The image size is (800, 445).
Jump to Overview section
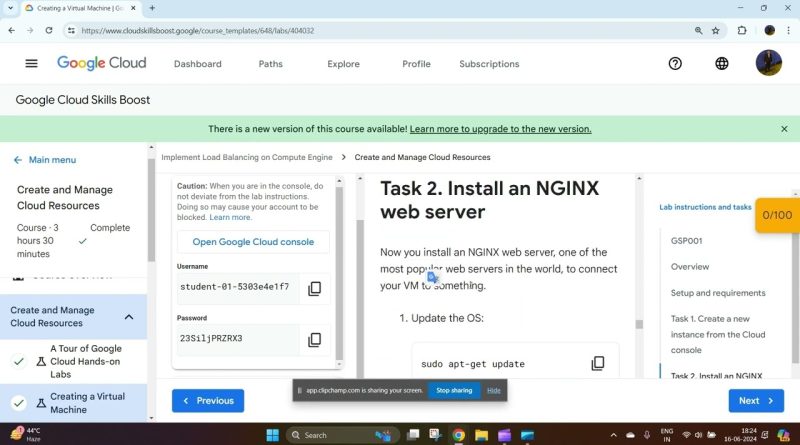pyautogui.click(x=690, y=266)
